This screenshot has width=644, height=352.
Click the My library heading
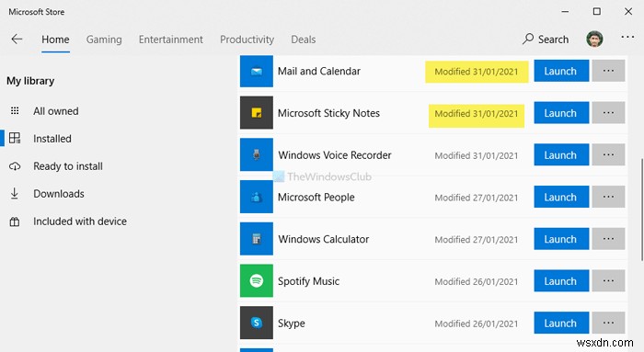pos(30,81)
